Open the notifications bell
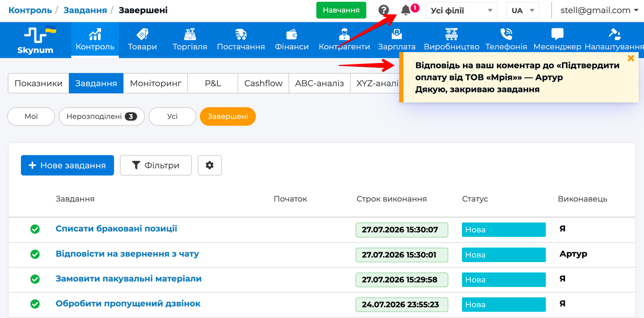The height and width of the screenshot is (318, 644). click(x=406, y=10)
